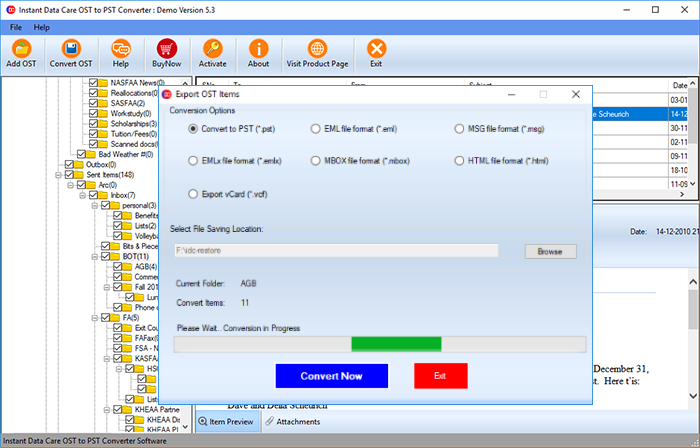Click the mail list horizontal scroll right arrow
The image size is (700, 448).
coord(682,195)
